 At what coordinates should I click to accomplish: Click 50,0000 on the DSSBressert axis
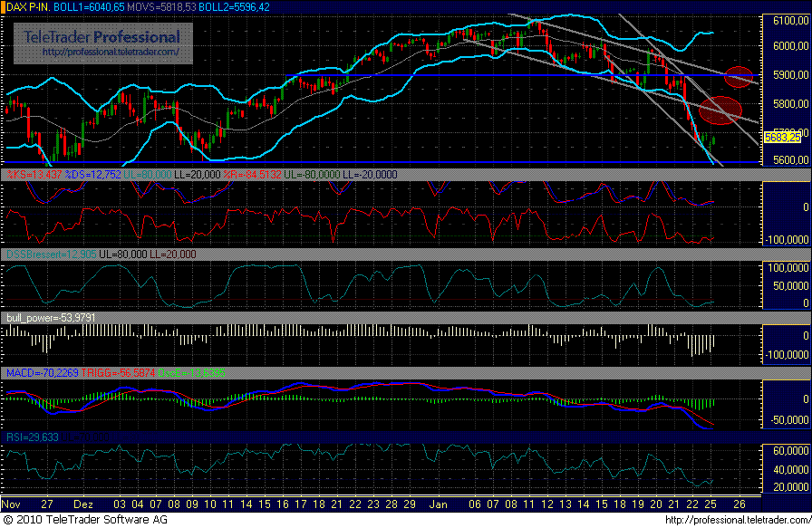[791, 286]
